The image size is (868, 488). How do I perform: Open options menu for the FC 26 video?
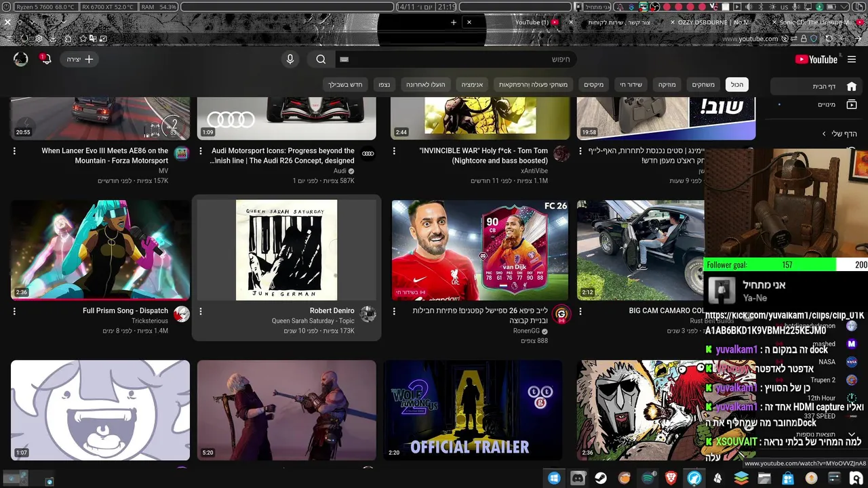point(395,311)
